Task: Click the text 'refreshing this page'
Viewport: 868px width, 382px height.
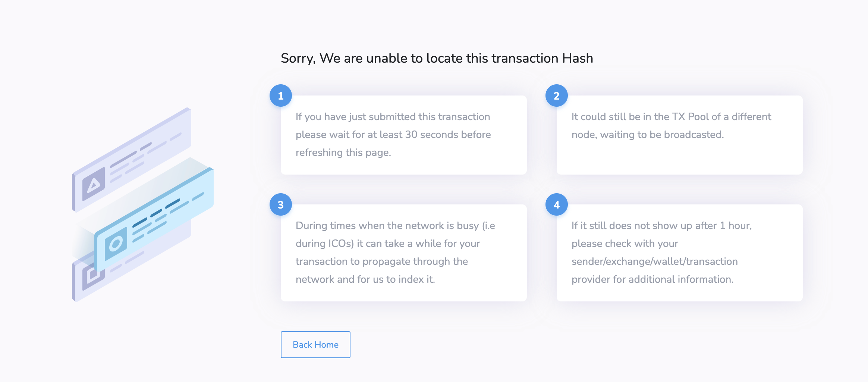Action: 343,152
